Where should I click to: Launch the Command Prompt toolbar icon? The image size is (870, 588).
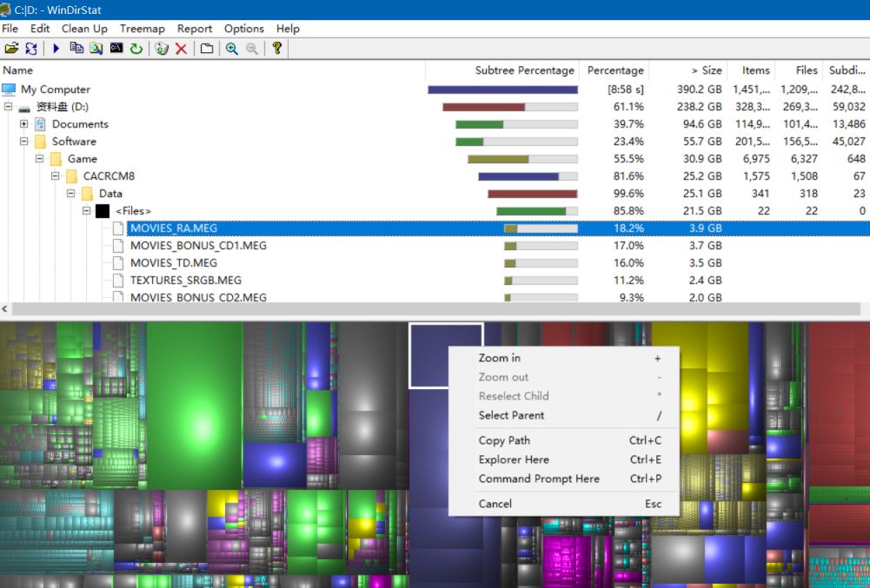tap(116, 49)
